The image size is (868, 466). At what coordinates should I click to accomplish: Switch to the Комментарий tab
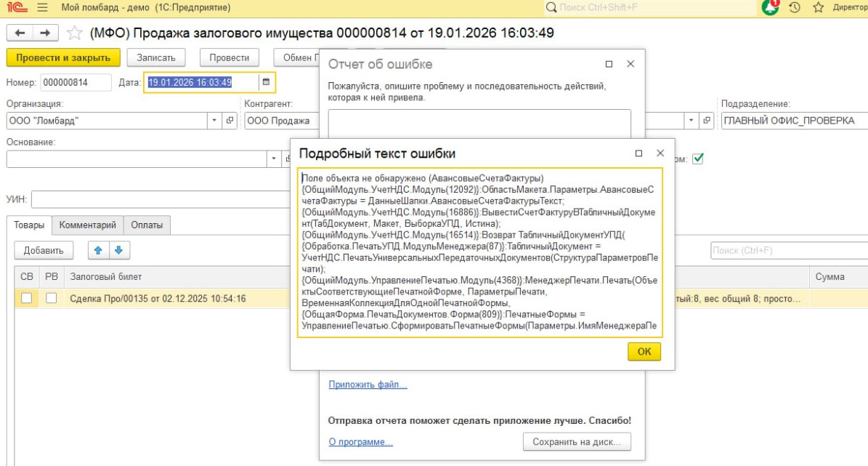tap(87, 225)
